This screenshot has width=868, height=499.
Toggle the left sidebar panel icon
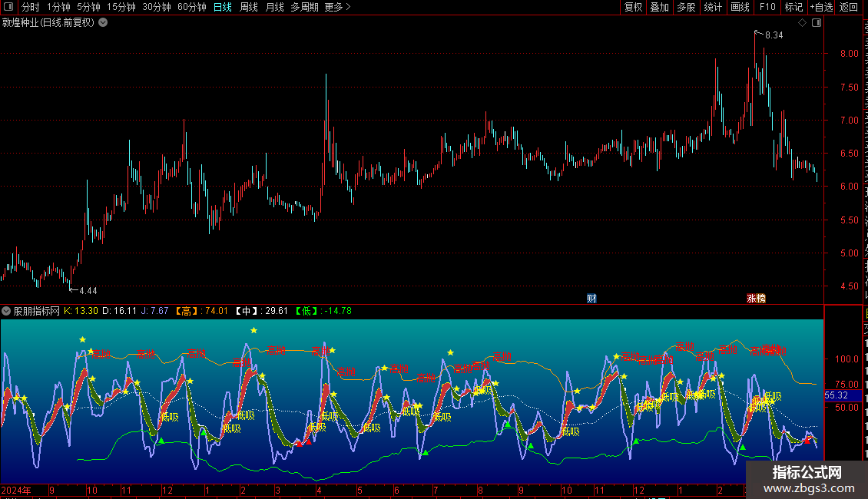coord(8,7)
